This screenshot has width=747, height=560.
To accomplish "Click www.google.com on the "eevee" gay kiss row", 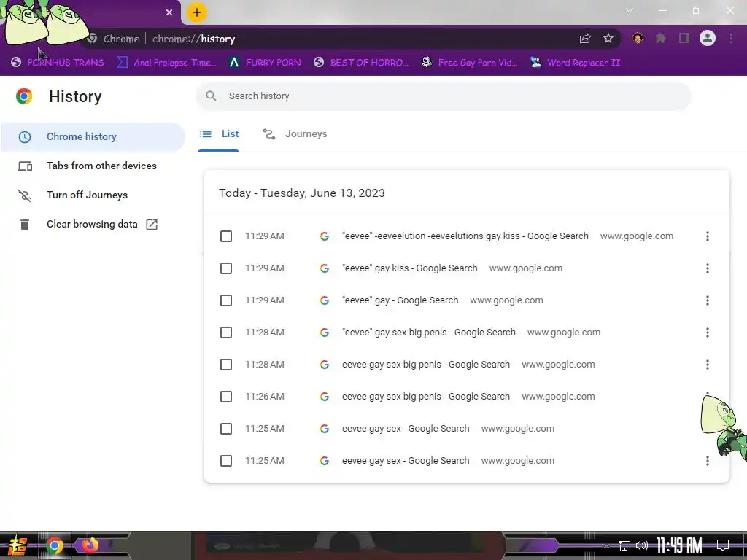I will coord(525,268).
